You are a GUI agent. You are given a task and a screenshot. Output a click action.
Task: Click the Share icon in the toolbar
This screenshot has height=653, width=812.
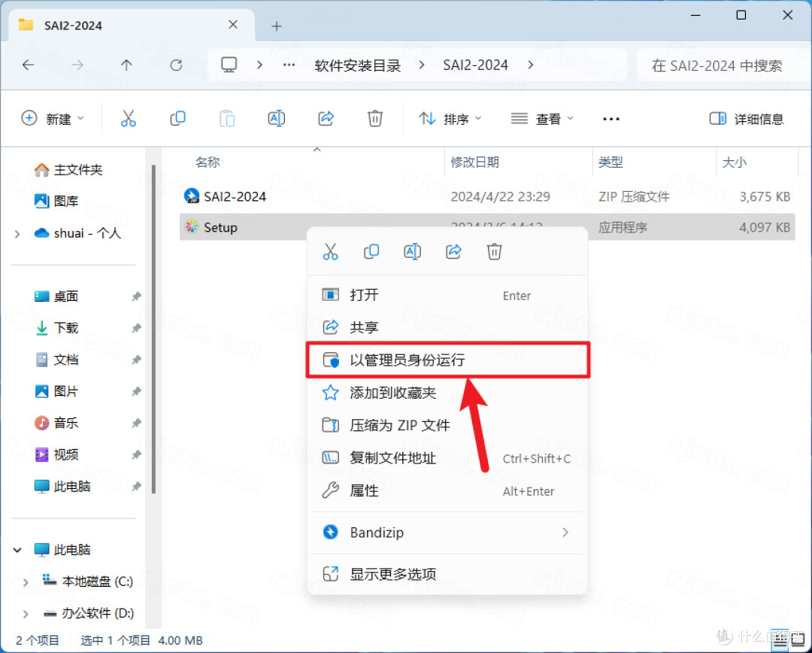tap(326, 118)
